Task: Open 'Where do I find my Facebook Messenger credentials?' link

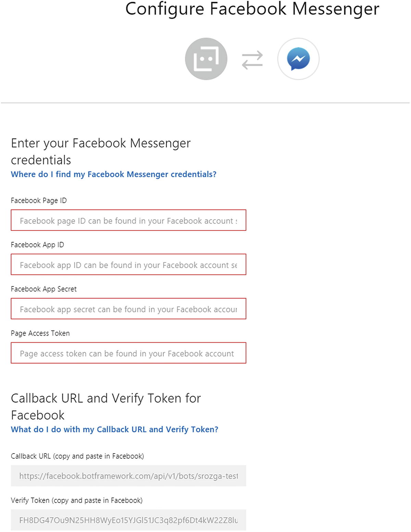Action: click(x=113, y=174)
